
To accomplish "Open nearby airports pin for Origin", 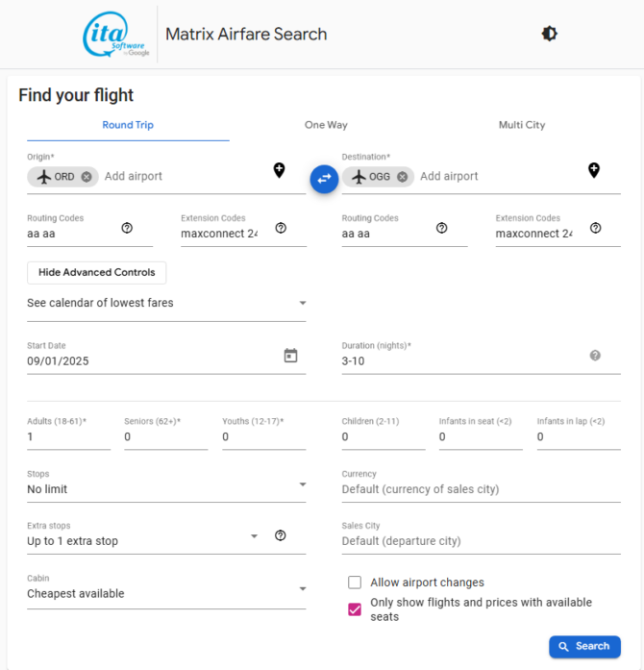I will [279, 170].
